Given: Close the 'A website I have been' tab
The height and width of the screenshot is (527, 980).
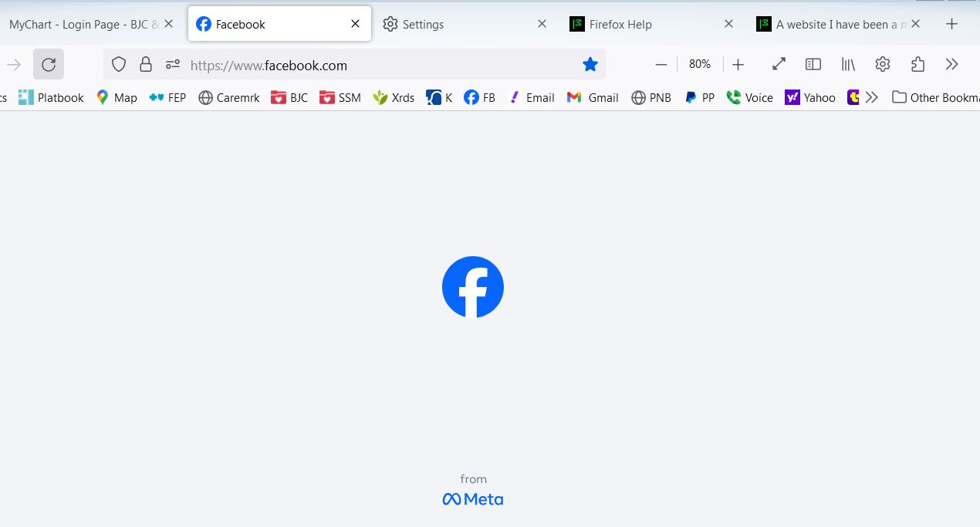Looking at the screenshot, I should pos(915,24).
